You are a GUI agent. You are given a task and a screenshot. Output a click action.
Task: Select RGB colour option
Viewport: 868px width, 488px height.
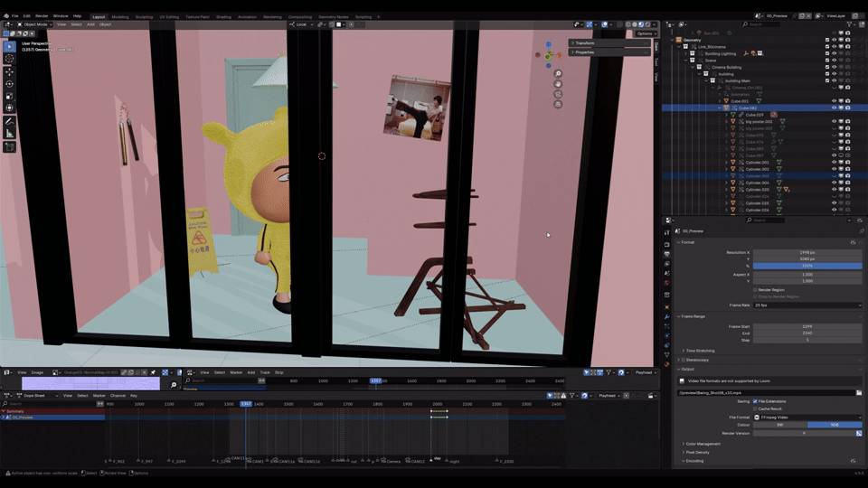tap(835, 425)
